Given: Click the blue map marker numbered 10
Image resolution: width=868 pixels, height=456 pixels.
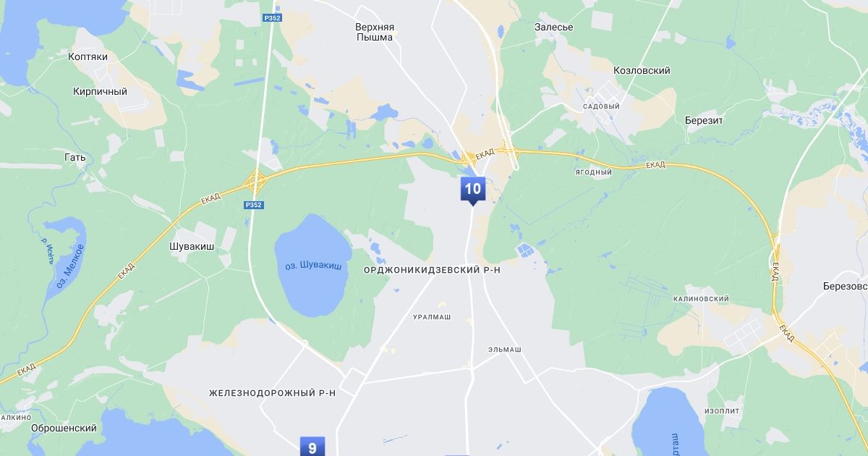Looking at the screenshot, I should pos(472,191).
